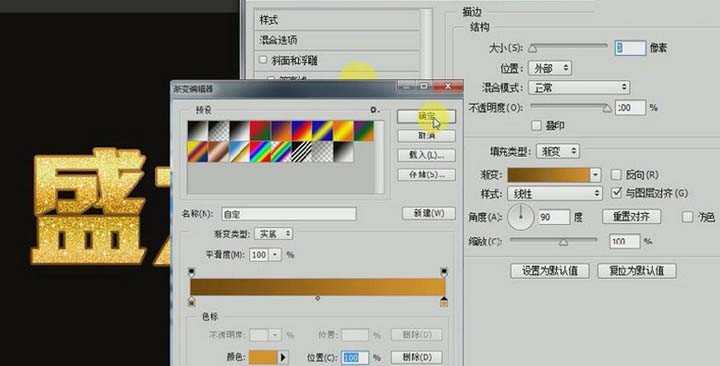Click the gradient midpoint diamond marker
720x366 pixels.
318,298
